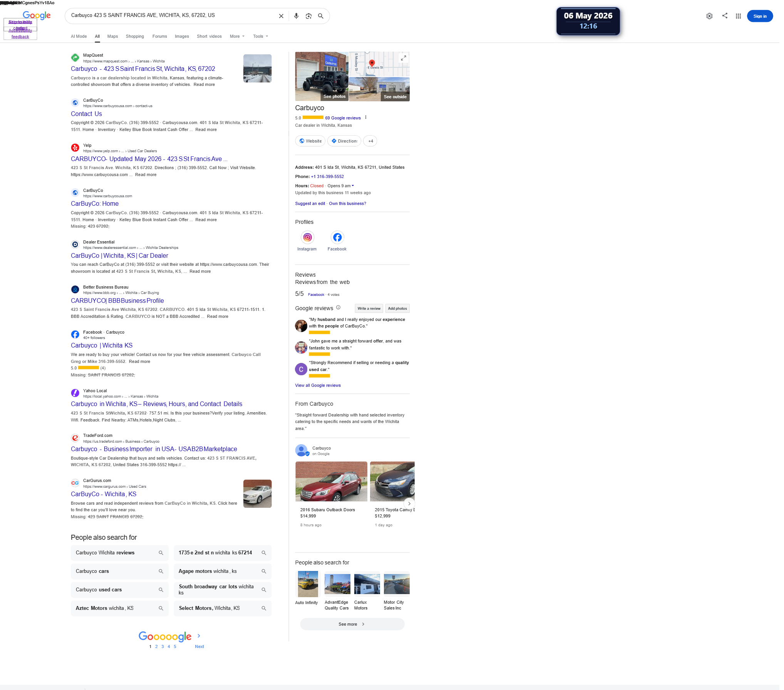Click the Yahoo Local favicon
The height and width of the screenshot is (690, 784).
(x=75, y=393)
